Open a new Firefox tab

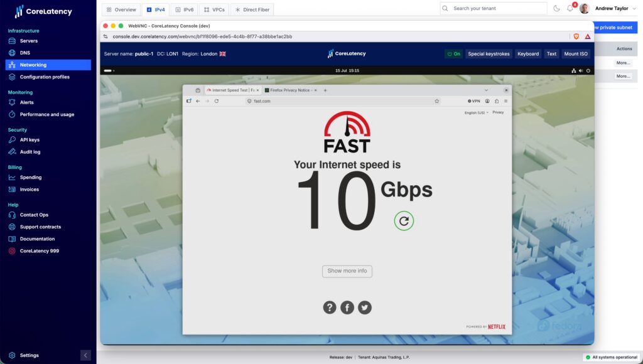tap(325, 90)
